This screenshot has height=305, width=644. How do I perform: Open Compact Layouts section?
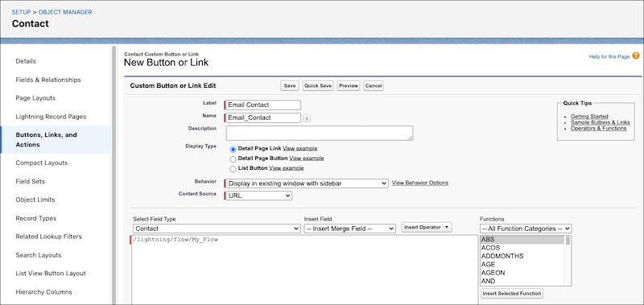(x=42, y=163)
